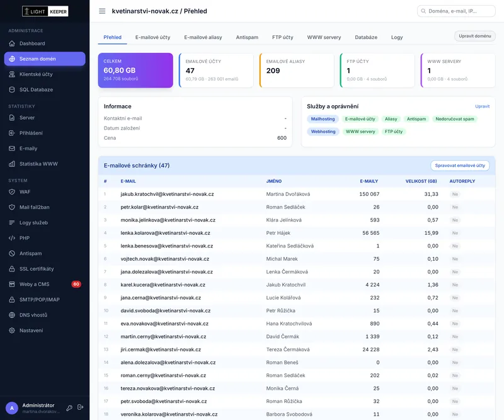Open the hamburger menu icon
The height and width of the screenshot is (420, 504).
(102, 11)
